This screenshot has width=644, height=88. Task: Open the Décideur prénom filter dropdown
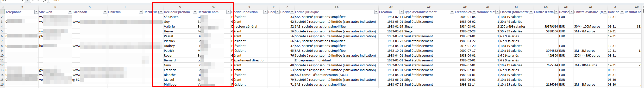(195, 12)
